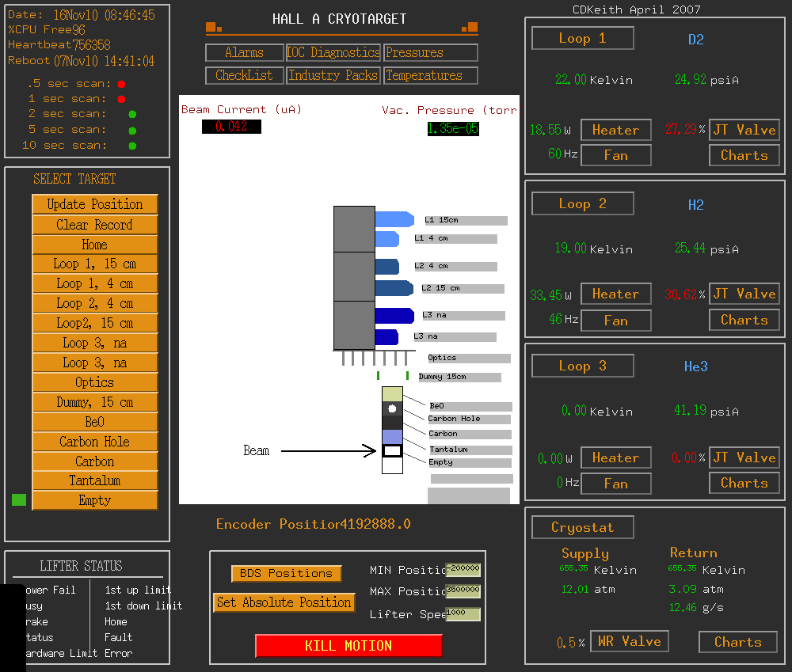Click the .5 sec scan red LED

tap(121, 84)
